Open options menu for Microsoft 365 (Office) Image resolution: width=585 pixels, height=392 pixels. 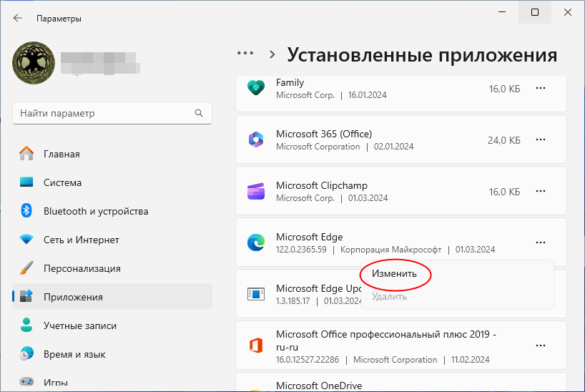click(541, 139)
